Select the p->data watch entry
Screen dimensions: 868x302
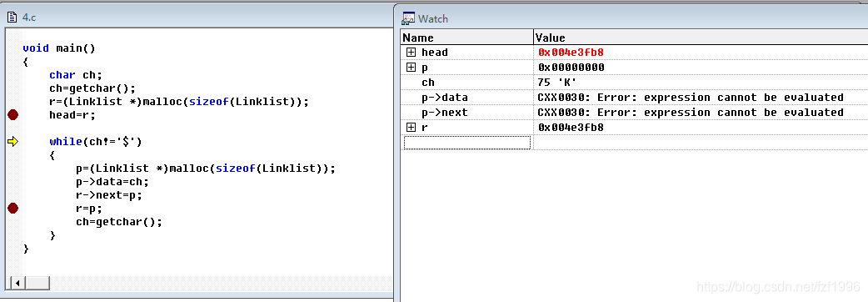445,98
